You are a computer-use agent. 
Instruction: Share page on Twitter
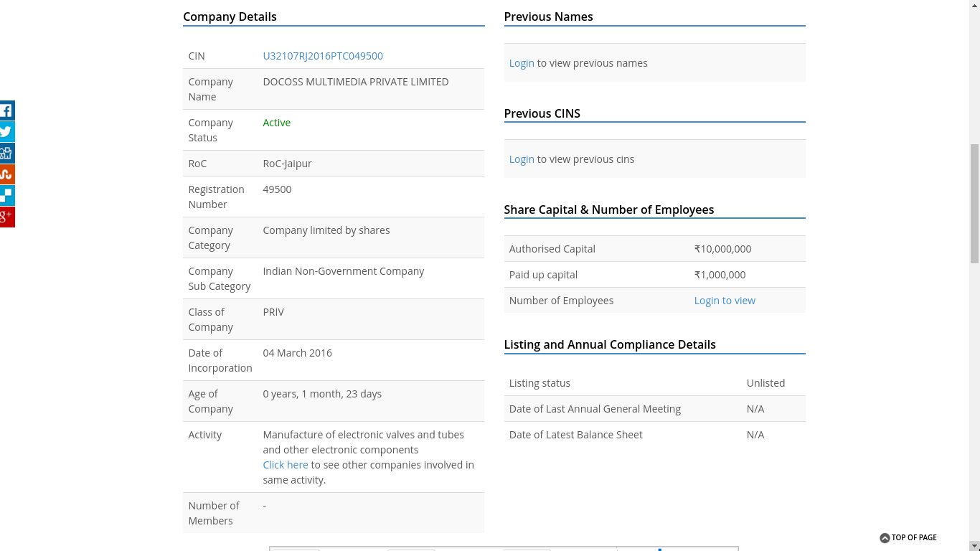click(x=6, y=132)
